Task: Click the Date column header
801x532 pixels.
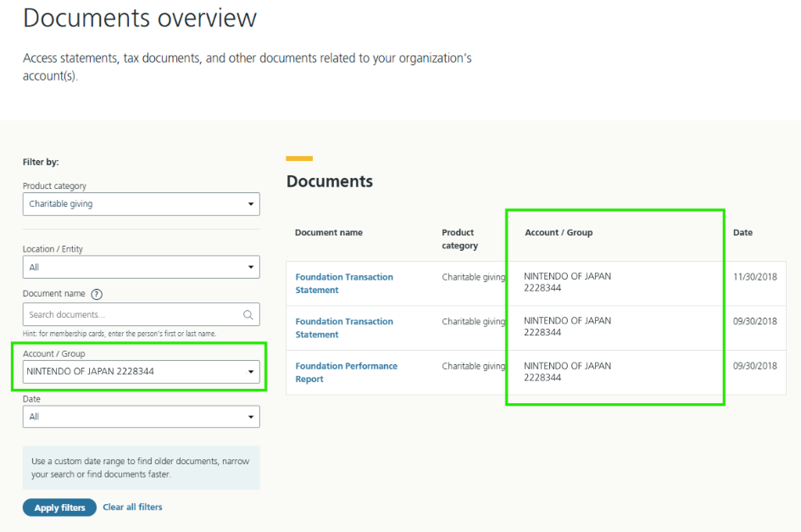Action: coord(743,232)
